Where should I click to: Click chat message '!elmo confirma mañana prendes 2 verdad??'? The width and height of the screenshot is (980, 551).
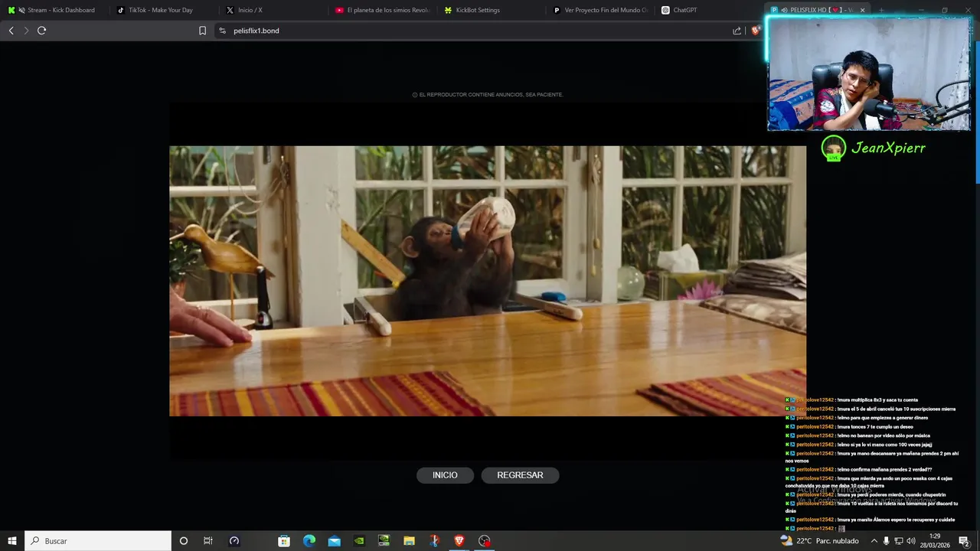click(x=884, y=470)
